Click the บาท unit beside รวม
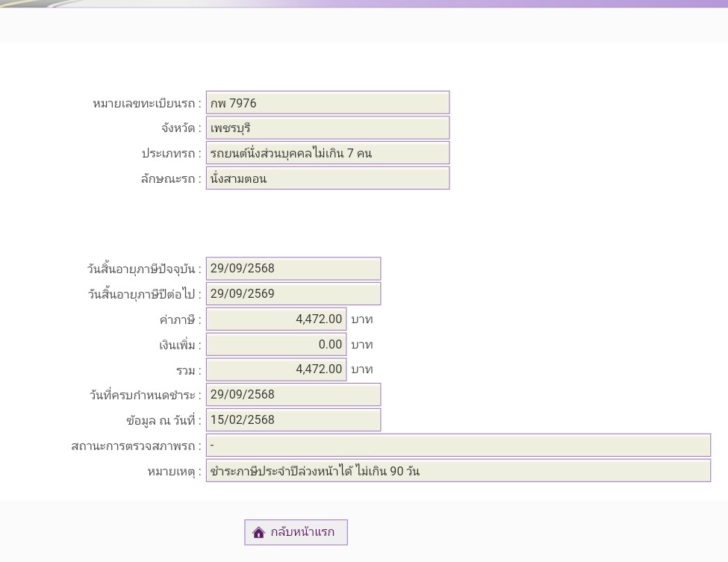 [362, 369]
